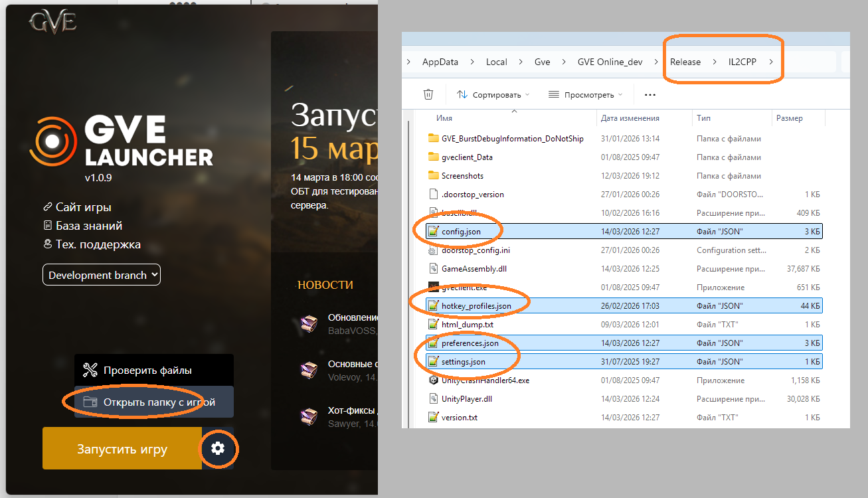Click the headset icon beside Тех. поддержка
Image resolution: width=868 pixels, height=498 pixels.
[x=47, y=244]
